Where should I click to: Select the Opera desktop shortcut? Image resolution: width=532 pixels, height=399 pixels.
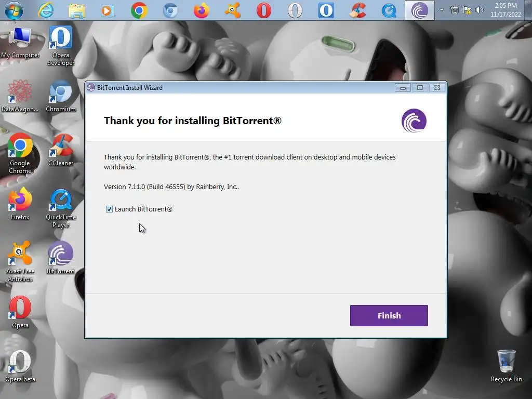(20, 312)
